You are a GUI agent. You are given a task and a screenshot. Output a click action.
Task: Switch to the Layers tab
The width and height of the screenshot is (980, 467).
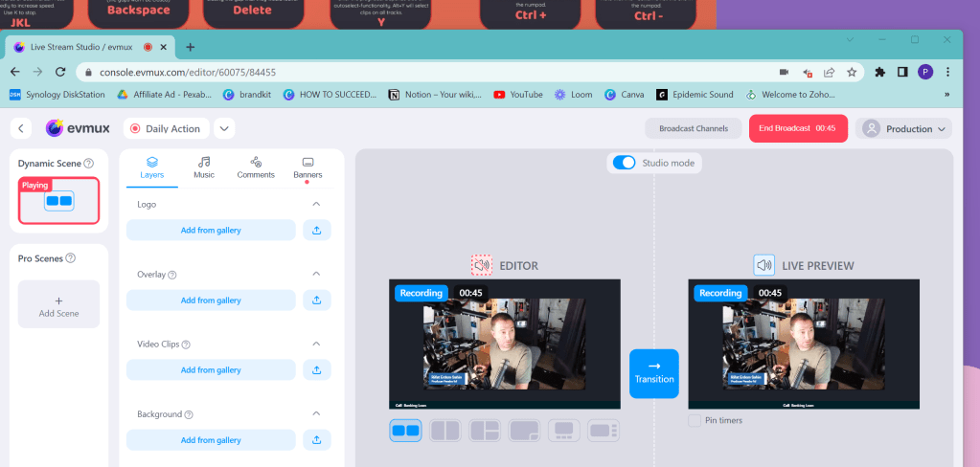(x=152, y=167)
